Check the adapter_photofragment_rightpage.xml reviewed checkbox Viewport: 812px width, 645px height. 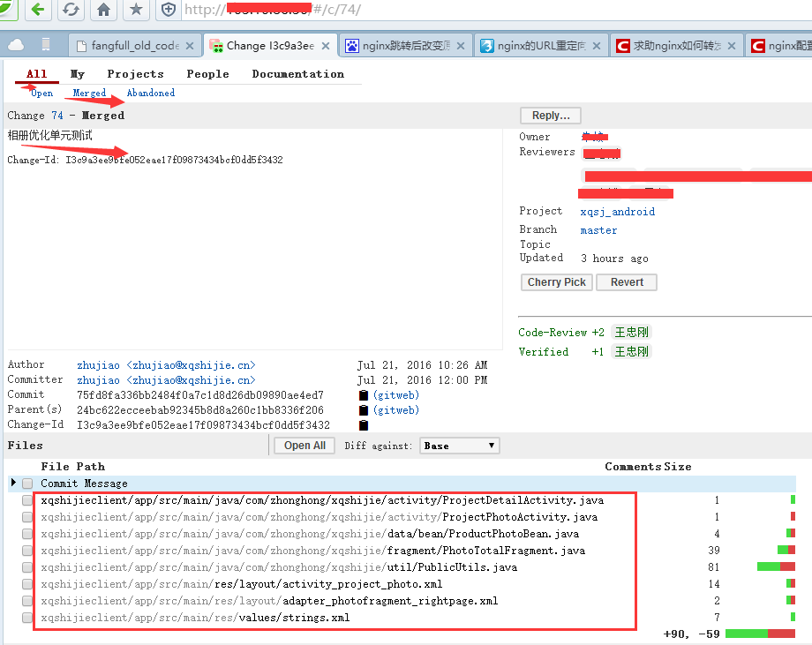pyautogui.click(x=27, y=601)
